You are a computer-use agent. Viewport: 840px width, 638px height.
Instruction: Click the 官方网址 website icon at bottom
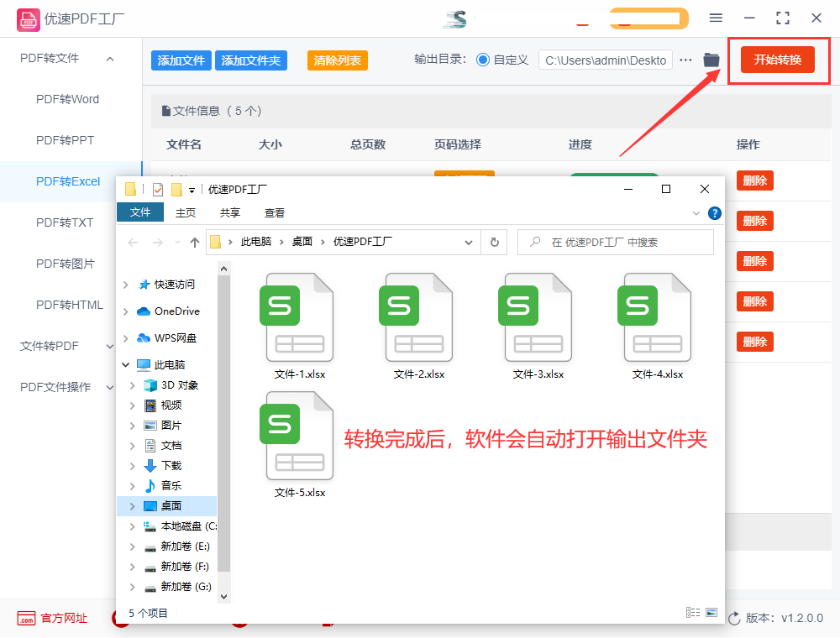(26, 618)
